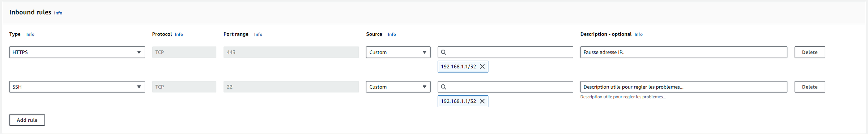Open Info link next to Type
Viewport: 868px width, 134px height.
[x=30, y=34]
